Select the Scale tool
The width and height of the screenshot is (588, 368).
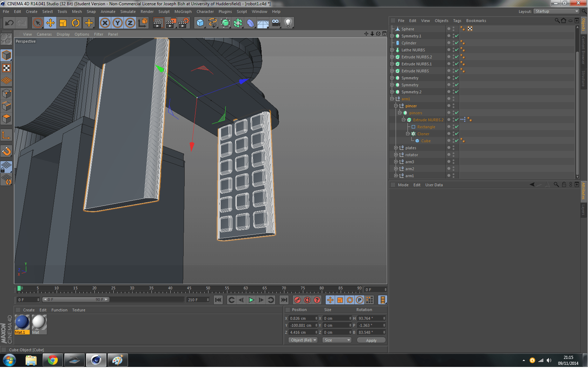pos(63,23)
